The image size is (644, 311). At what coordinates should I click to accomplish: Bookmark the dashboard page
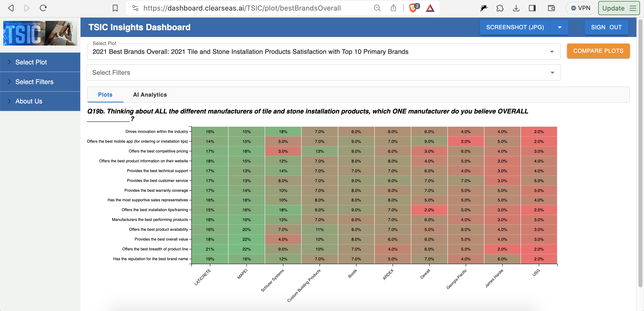click(115, 8)
